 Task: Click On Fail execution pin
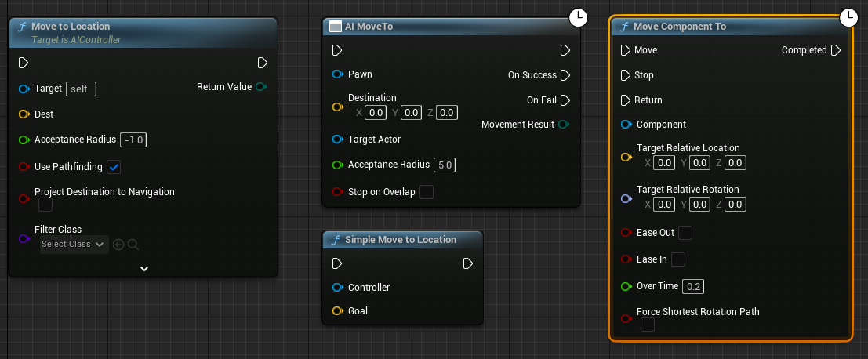click(x=565, y=100)
